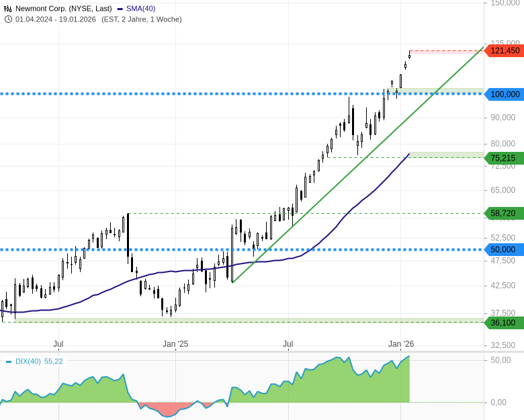The height and width of the screenshot is (420, 524).
Task: Click the Jan '26 time axis label
Action: (x=401, y=344)
